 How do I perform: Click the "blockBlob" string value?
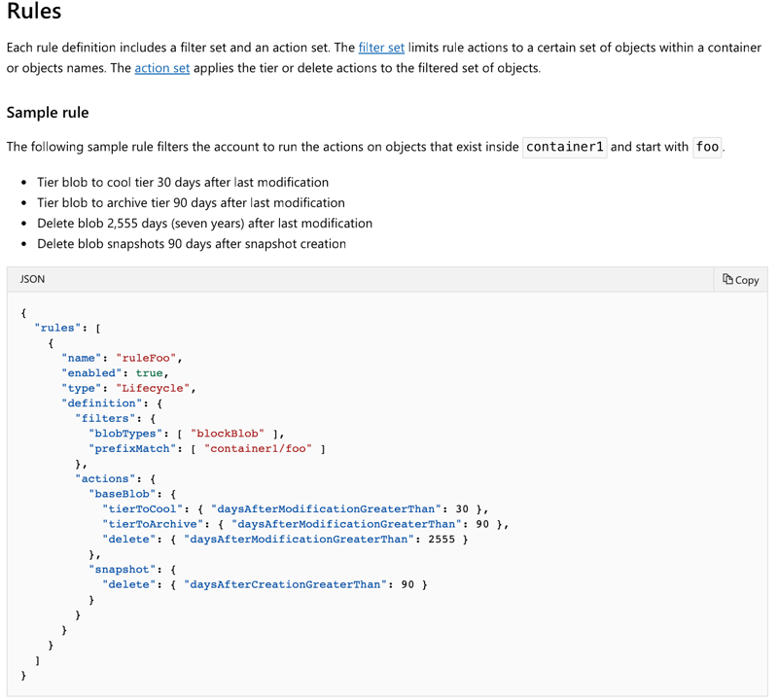pyautogui.click(x=228, y=434)
